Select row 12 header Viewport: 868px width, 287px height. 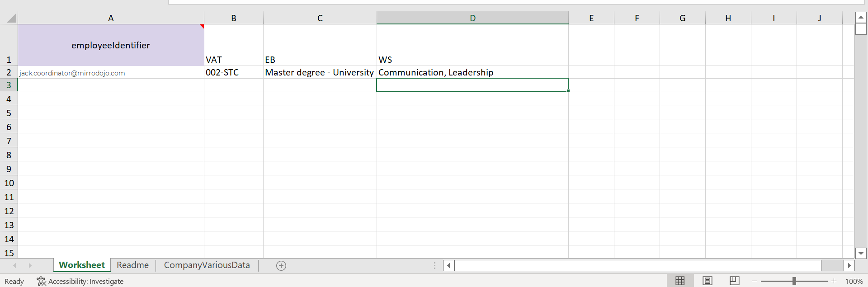coord(9,211)
